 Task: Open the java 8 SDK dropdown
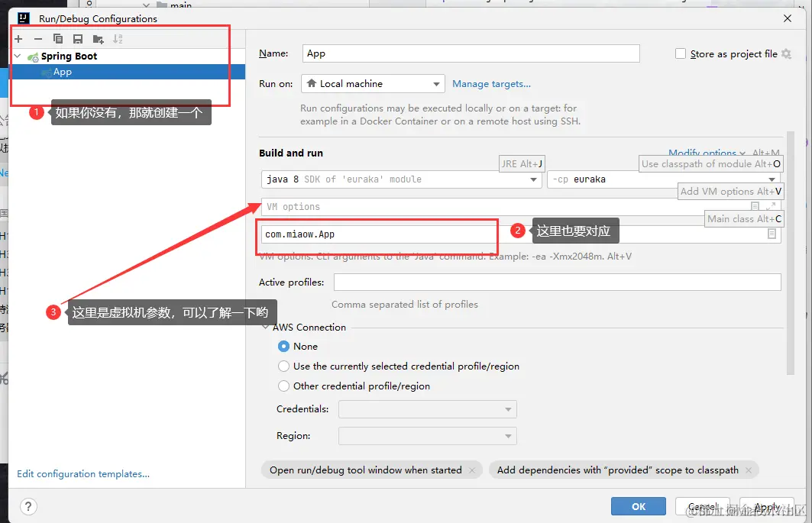tap(401, 179)
